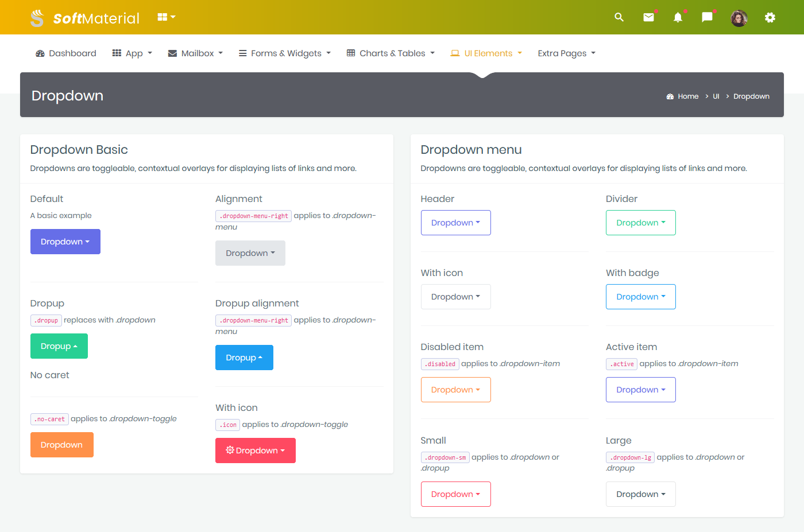Viewport: 804px width, 532px height.
Task: Open the mail envelope icon
Action: pos(648,17)
